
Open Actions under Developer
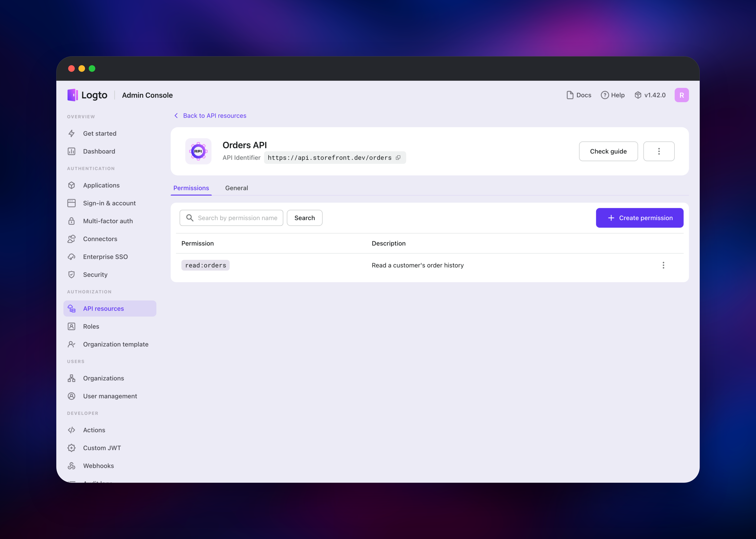point(110,430)
